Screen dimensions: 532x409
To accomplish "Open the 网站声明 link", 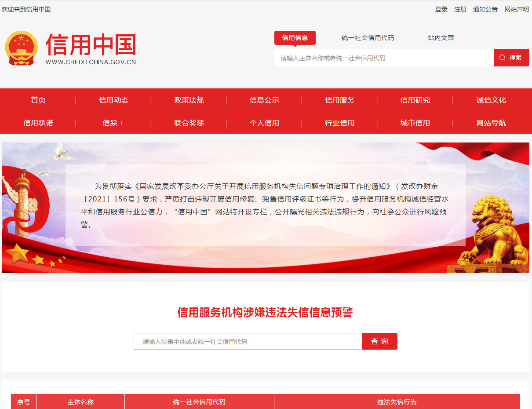I will click(517, 9).
